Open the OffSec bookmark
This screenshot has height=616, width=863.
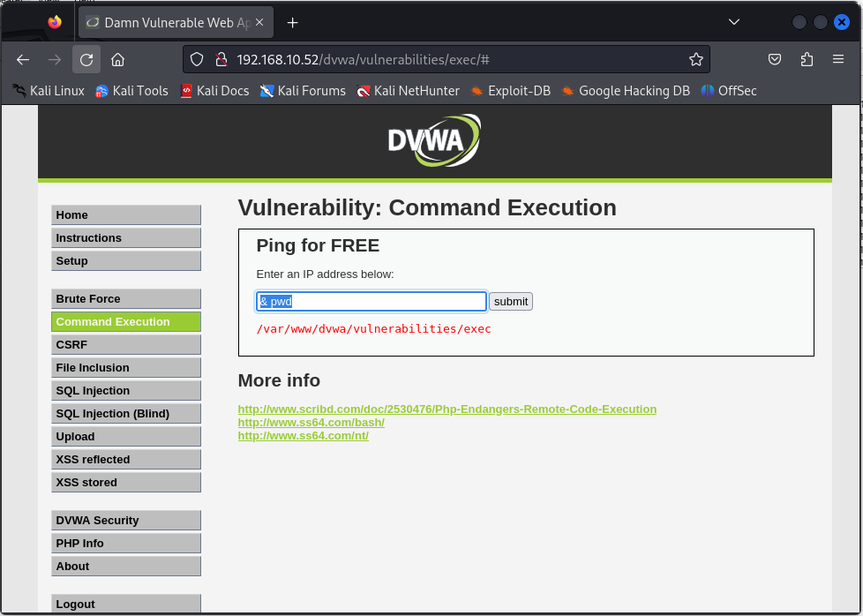click(729, 91)
